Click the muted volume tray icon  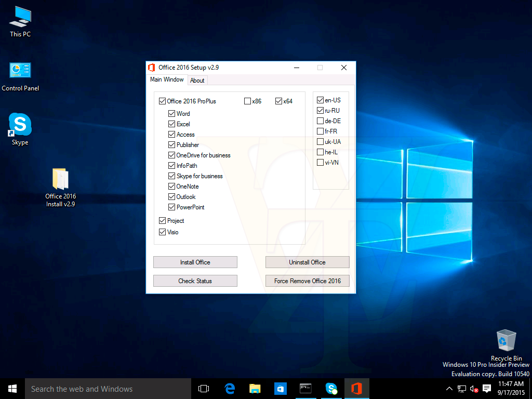[474, 389]
